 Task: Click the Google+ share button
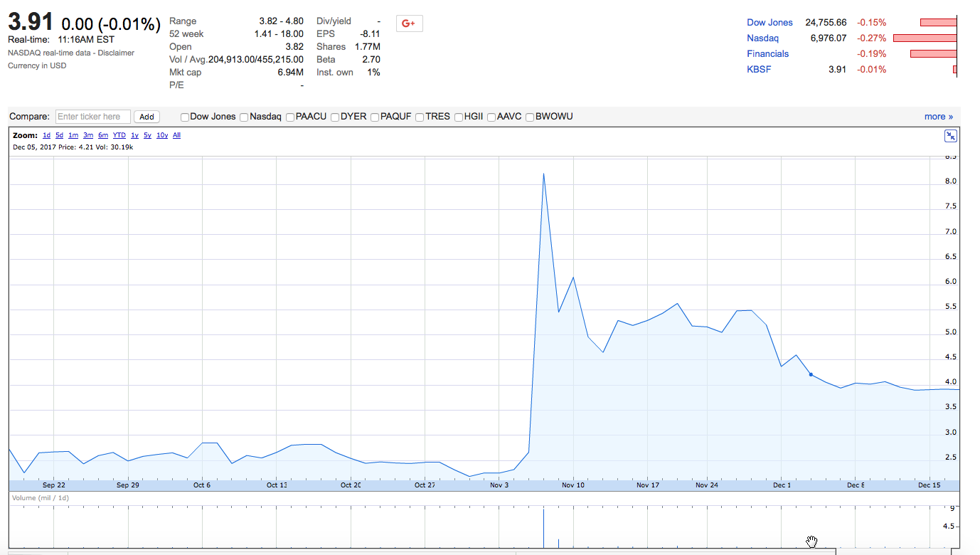pos(409,23)
